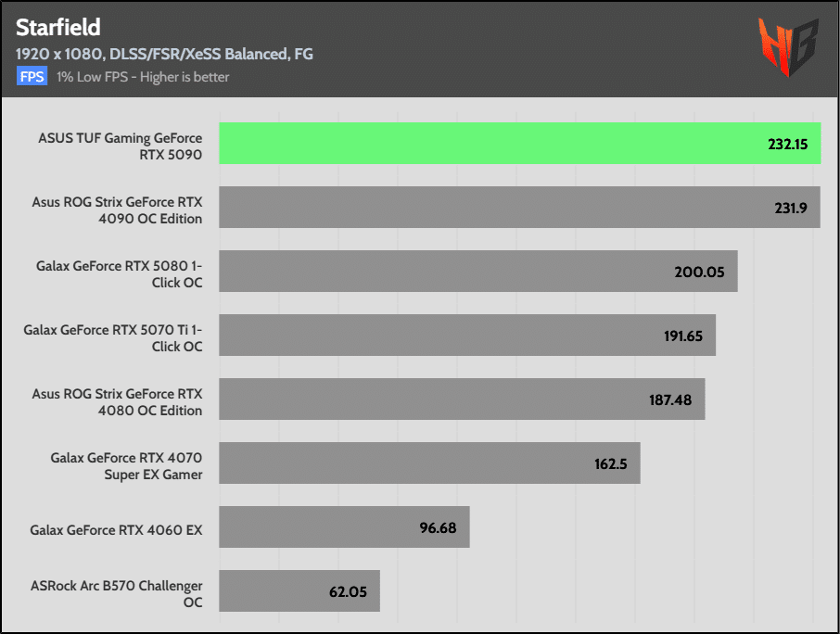Select the RTX 4090 OC Edition bar
Image resolution: width=840 pixels, height=634 pixels.
click(519, 208)
